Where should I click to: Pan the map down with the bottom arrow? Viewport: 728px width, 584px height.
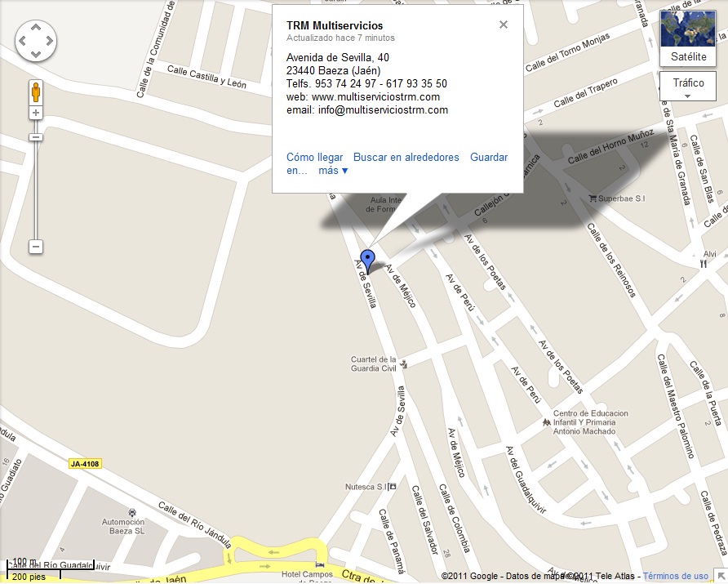pyautogui.click(x=36, y=55)
